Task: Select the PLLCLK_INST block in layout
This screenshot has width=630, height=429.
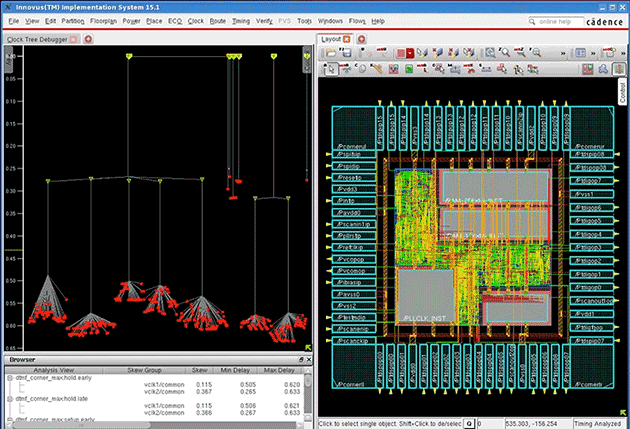Action: (425, 296)
